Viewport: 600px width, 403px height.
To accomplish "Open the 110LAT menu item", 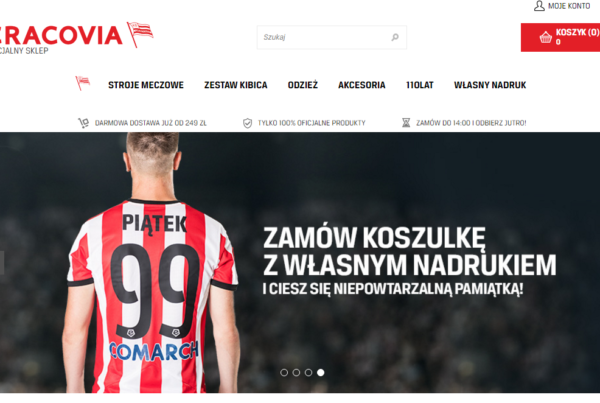I will (x=420, y=85).
